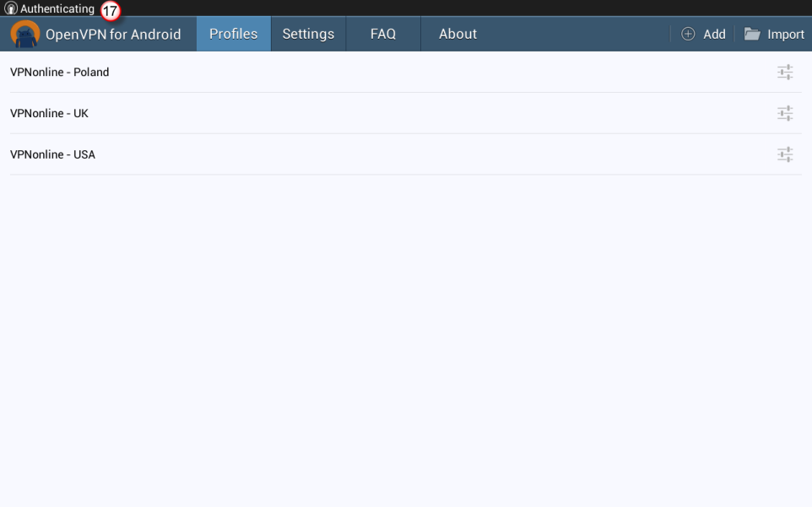The height and width of the screenshot is (507, 812).
Task: Click the folder icon next to Import
Action: click(752, 34)
